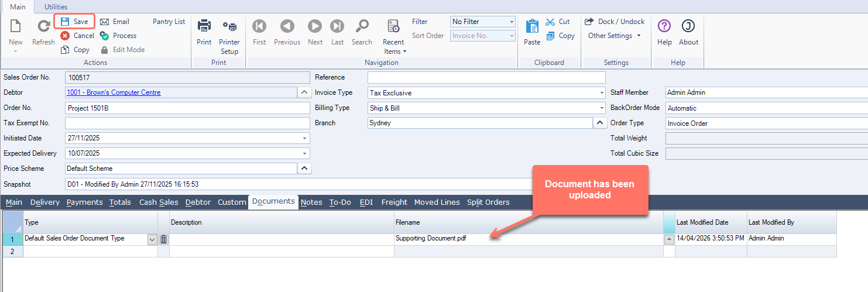Delete document row 1 with trash icon
This screenshot has height=292, width=868.
click(164, 239)
